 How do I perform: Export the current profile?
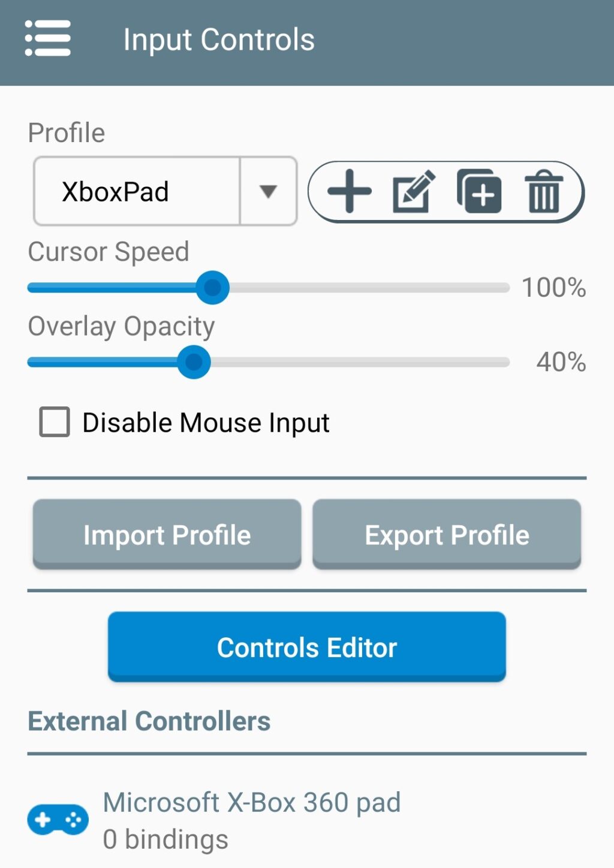[447, 534]
